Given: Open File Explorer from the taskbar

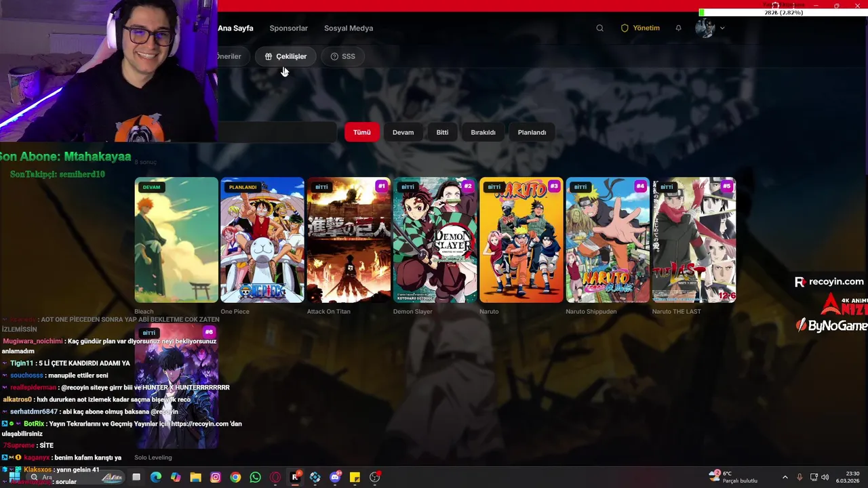Looking at the screenshot, I should (195, 477).
